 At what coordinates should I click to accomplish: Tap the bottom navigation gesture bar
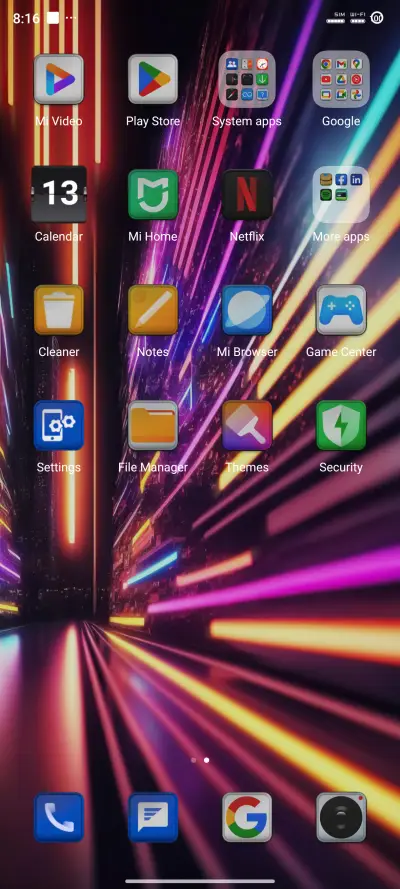(x=200, y=881)
